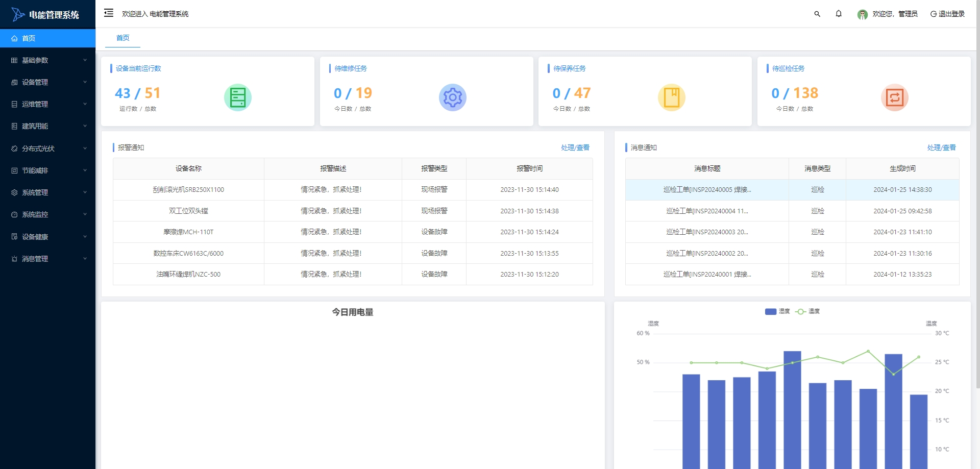
Task: Click alarm time 2023-11-30 15:14:24
Action: pyautogui.click(x=529, y=232)
